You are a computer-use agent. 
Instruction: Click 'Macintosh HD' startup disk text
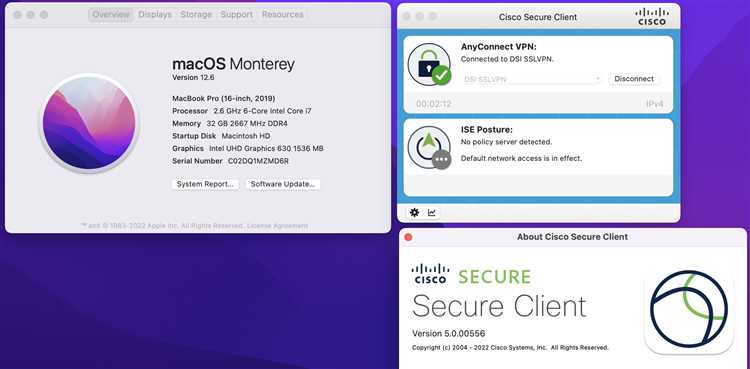tap(246, 136)
